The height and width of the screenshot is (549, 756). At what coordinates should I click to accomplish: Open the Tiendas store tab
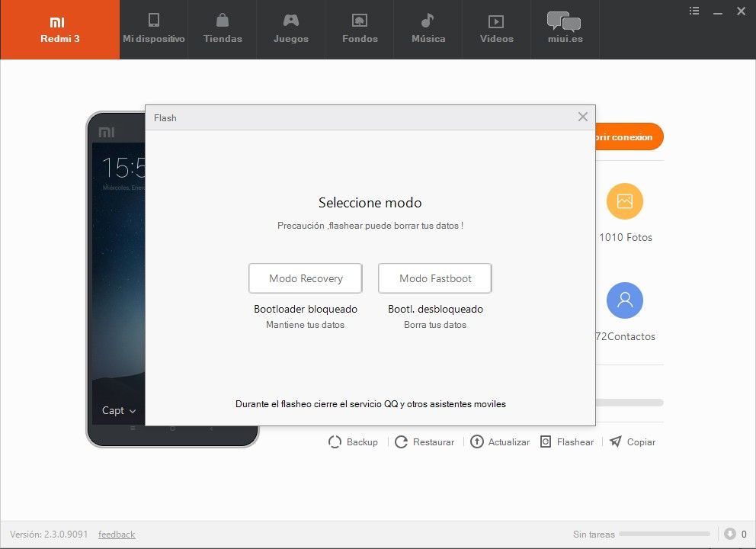(x=223, y=30)
